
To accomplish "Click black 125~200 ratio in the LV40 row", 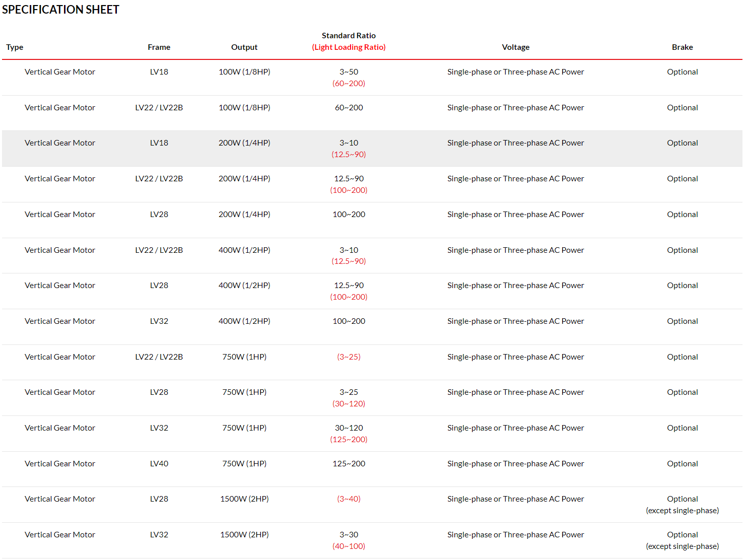I will [x=349, y=464].
